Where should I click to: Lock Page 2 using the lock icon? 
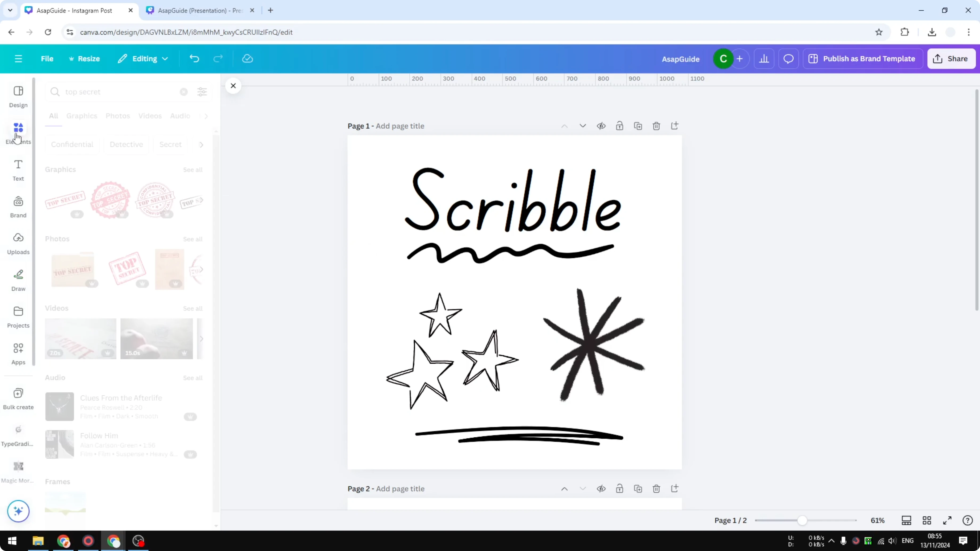click(x=619, y=489)
